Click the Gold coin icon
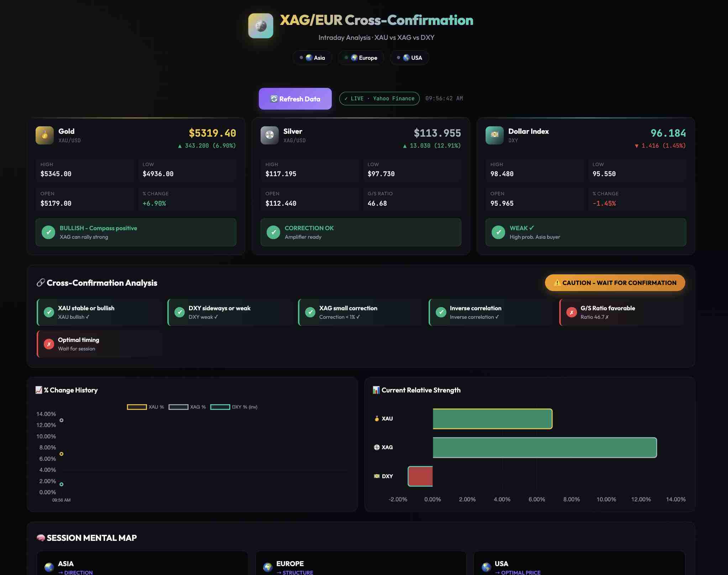The height and width of the screenshot is (575, 728). click(44, 135)
